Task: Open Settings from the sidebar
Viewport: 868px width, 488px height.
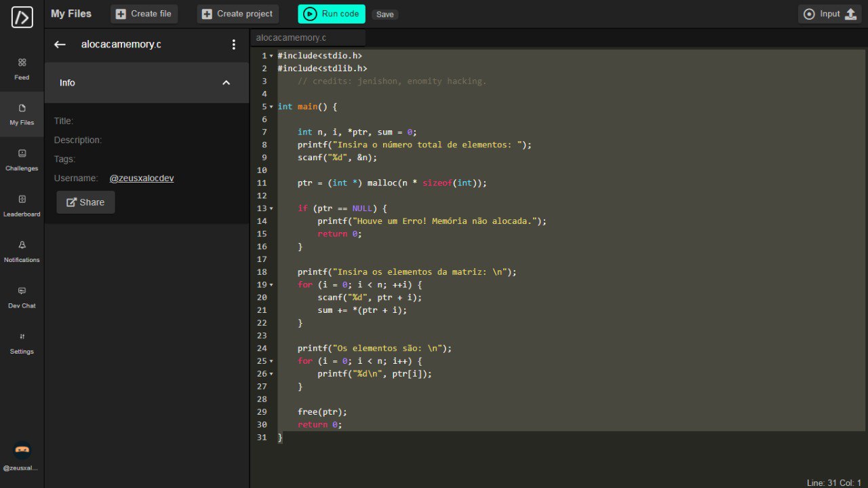Action: [22, 344]
